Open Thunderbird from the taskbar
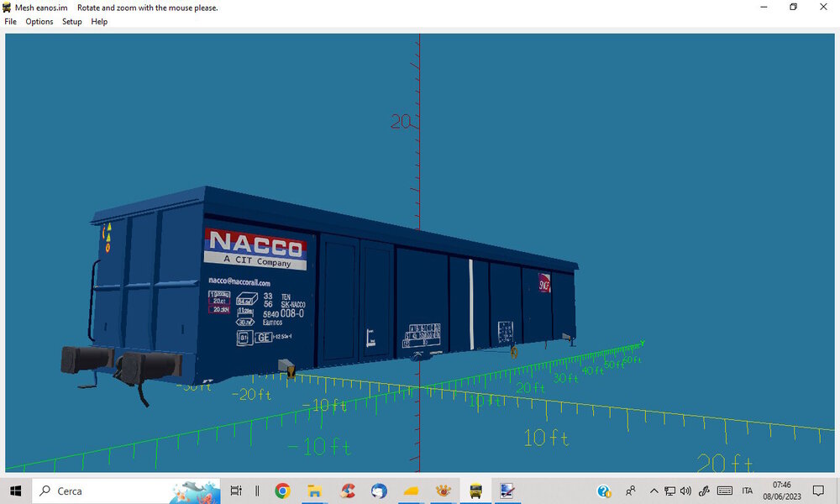Image resolution: width=840 pixels, height=504 pixels. point(379,491)
